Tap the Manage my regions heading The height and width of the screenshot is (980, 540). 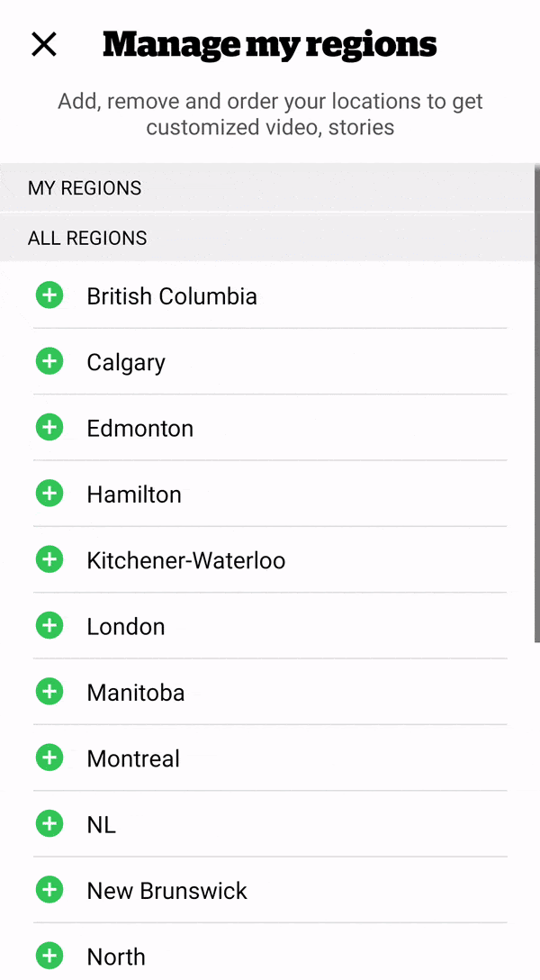269,44
